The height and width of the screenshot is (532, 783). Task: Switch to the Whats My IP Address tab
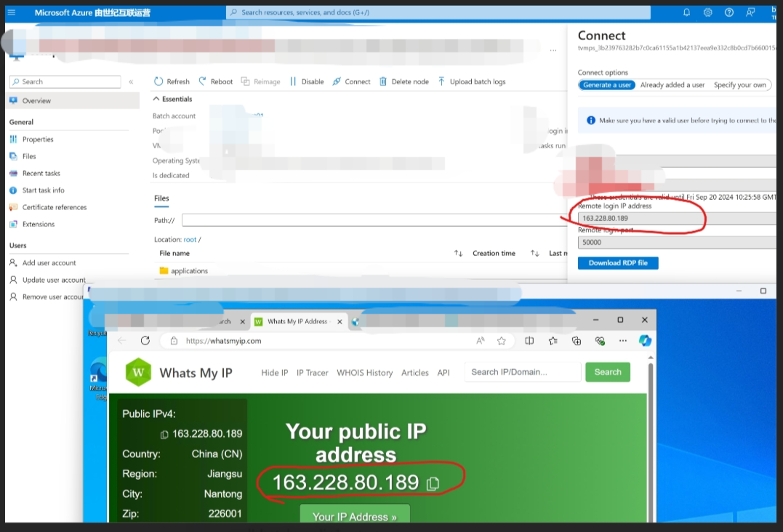[x=297, y=321]
